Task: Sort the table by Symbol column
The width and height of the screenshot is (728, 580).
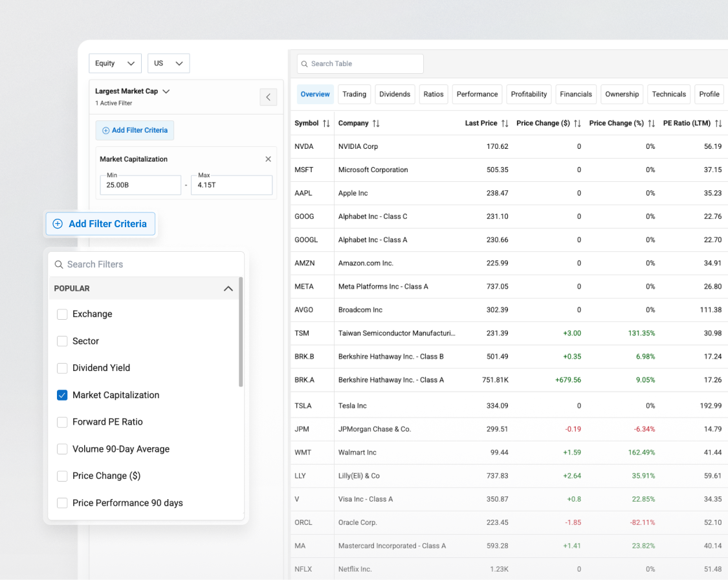Action: 327,123
